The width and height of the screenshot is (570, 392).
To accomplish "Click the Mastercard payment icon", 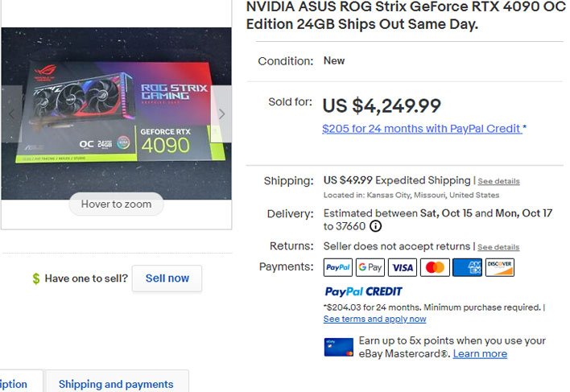I will coord(435,267).
